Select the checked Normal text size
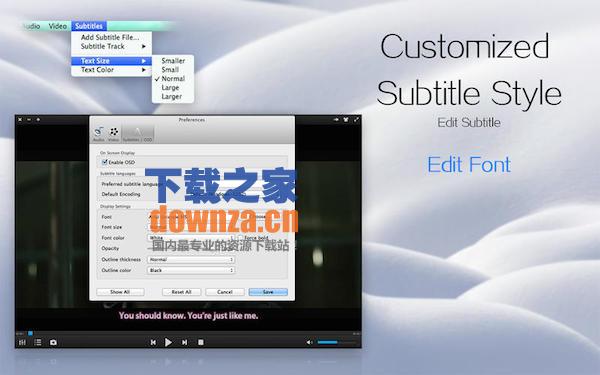This screenshot has width=600, height=375. 173,78
